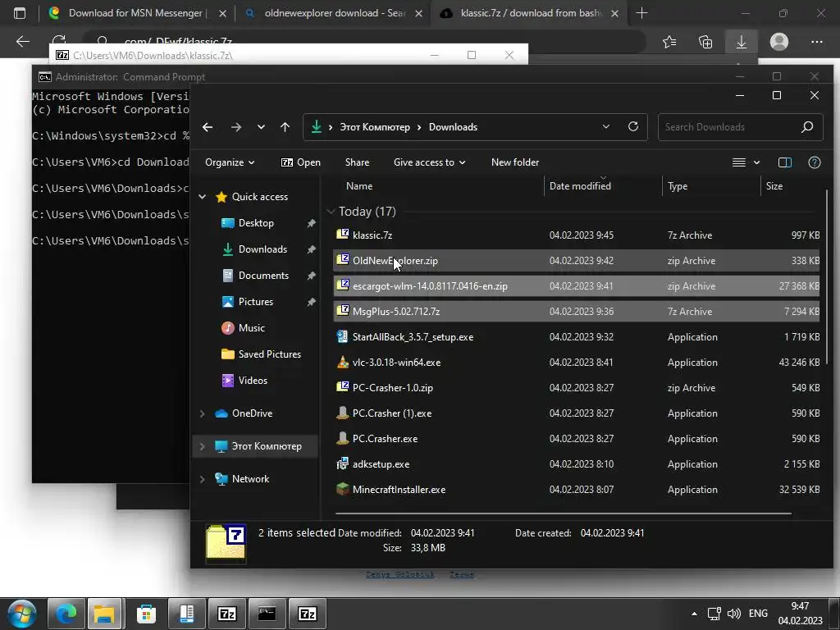Click the volume icon in system tray
Viewport: 840px width, 630px height.
pyautogui.click(x=734, y=614)
